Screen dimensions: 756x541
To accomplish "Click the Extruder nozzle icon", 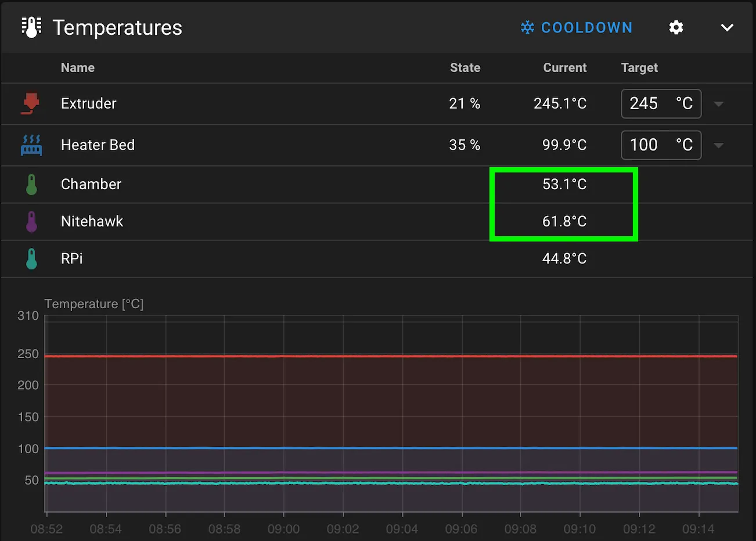I will [x=31, y=103].
